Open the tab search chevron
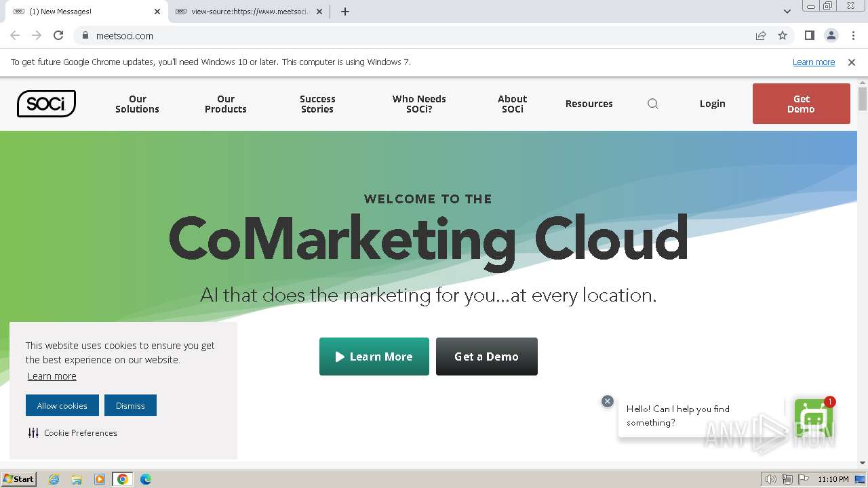868x488 pixels. [787, 12]
